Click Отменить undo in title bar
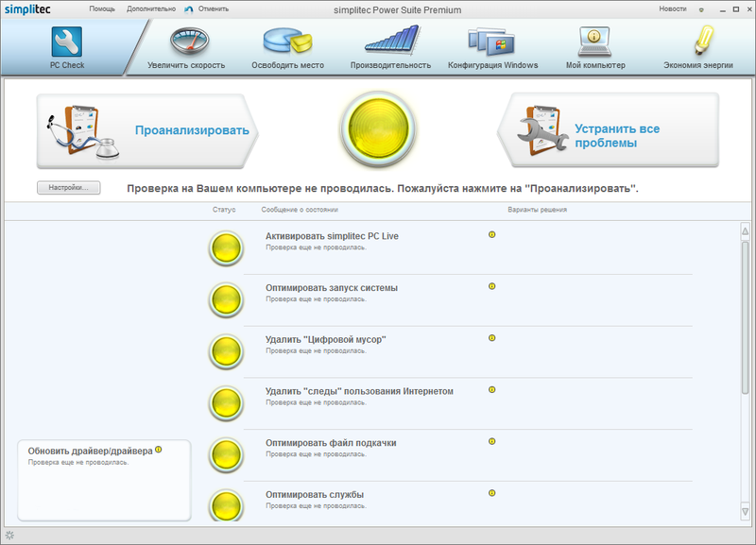The height and width of the screenshot is (545, 756). 214,9
